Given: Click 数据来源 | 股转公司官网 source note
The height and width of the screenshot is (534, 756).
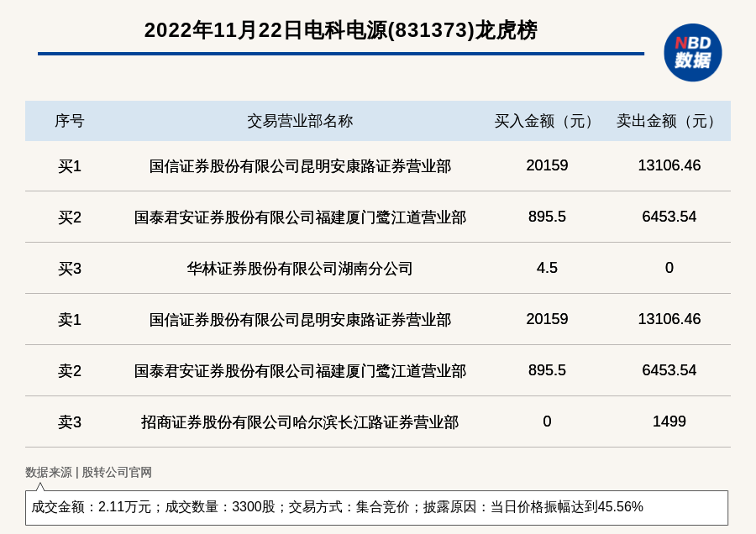Looking at the screenshot, I should click(x=88, y=473).
